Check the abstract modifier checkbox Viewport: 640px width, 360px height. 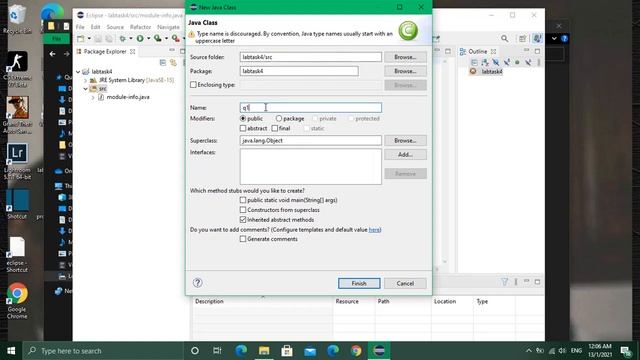coord(243,128)
